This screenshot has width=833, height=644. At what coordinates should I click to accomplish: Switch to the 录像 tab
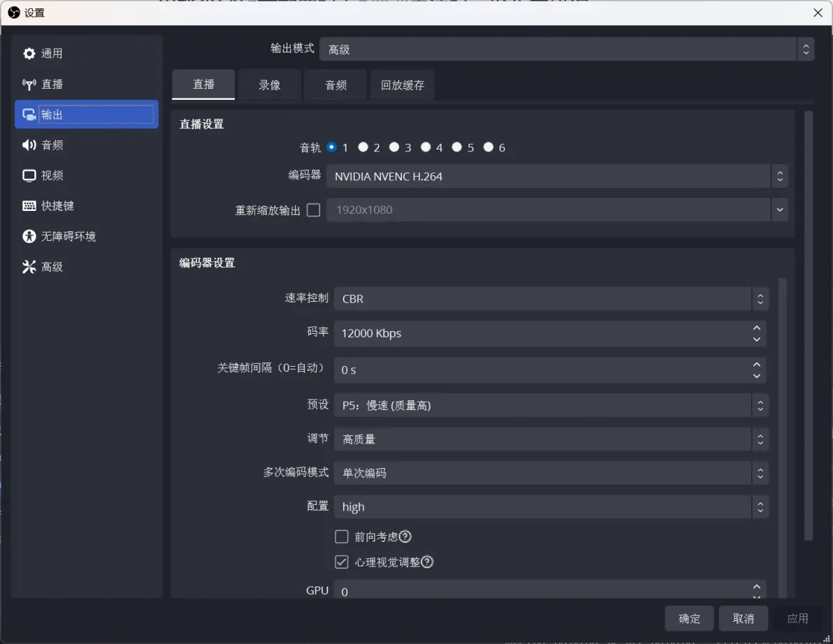coord(269,85)
